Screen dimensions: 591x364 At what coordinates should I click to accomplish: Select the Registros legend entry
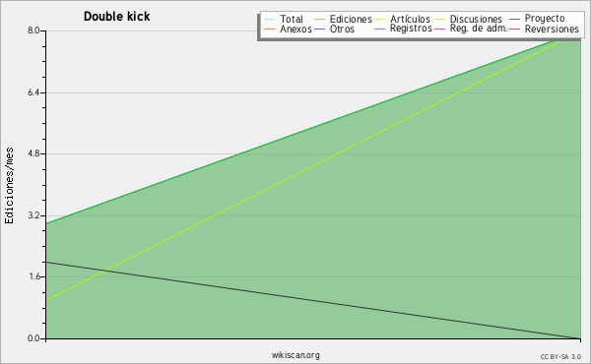[403, 29]
